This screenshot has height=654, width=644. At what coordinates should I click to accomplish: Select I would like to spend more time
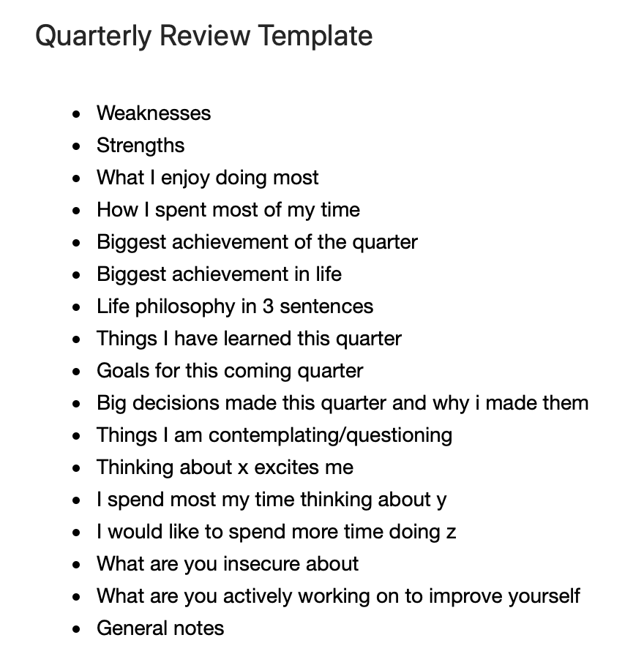[277, 533]
